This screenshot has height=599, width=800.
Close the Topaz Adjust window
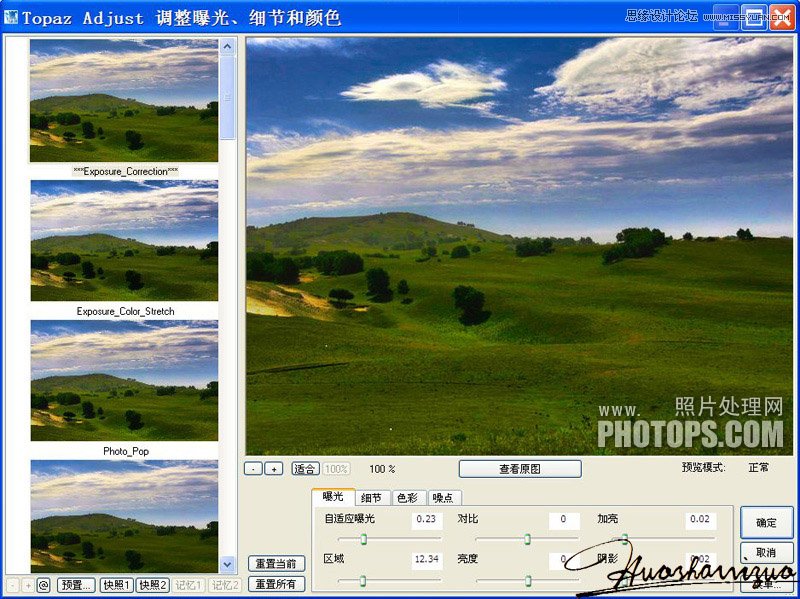782,17
